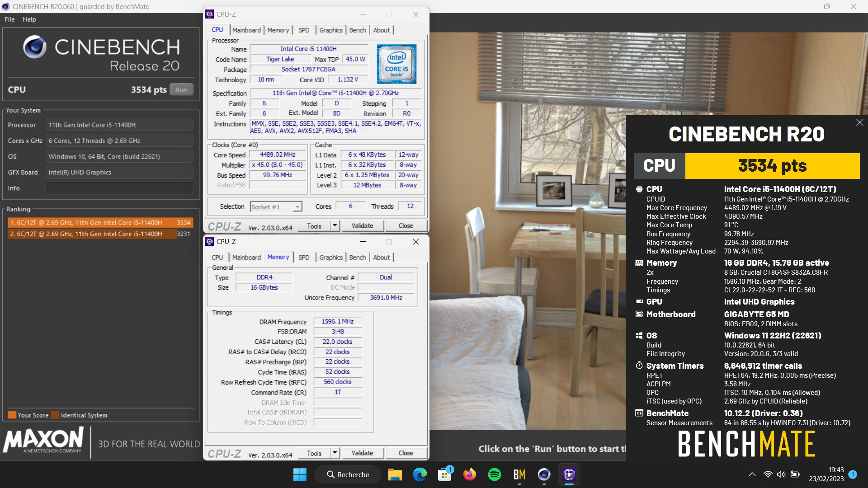
Task: Click BenchMate Memory section icon
Action: click(x=639, y=263)
